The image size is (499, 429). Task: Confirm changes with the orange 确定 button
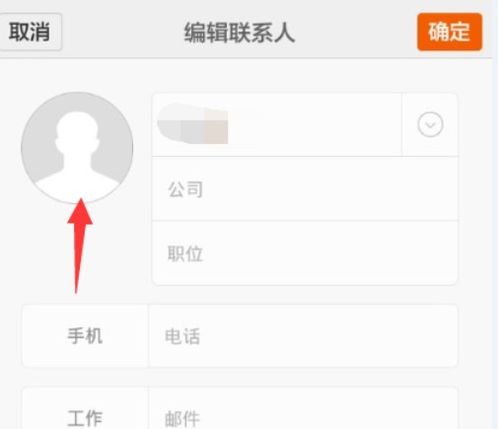pos(449,32)
